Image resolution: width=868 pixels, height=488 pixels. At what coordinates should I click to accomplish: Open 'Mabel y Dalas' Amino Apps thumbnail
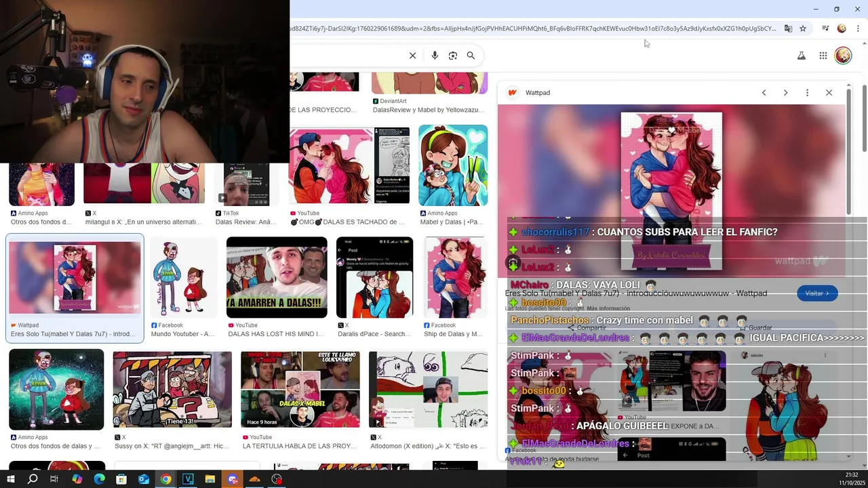453,165
